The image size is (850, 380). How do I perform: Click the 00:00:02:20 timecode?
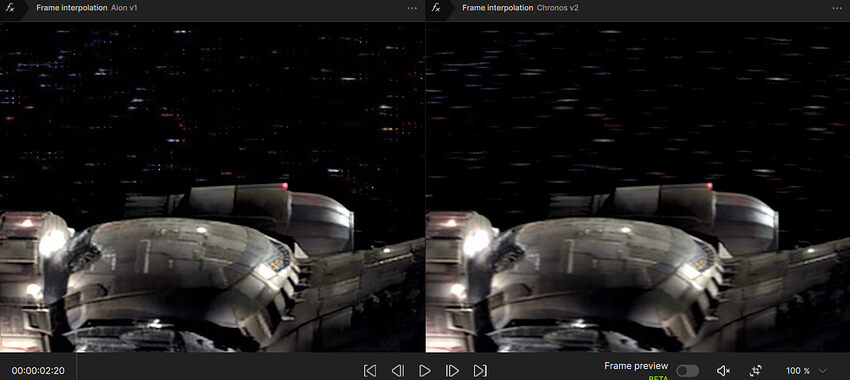38,371
